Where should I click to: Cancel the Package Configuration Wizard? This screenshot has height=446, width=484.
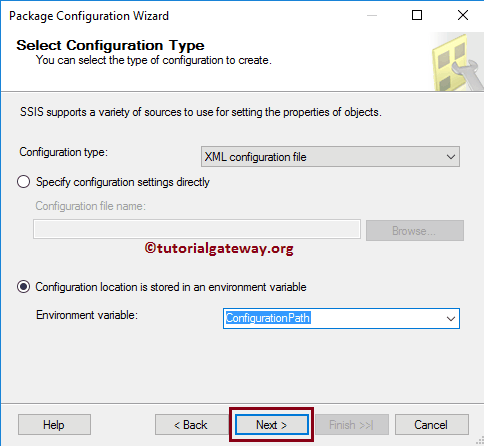(432, 425)
